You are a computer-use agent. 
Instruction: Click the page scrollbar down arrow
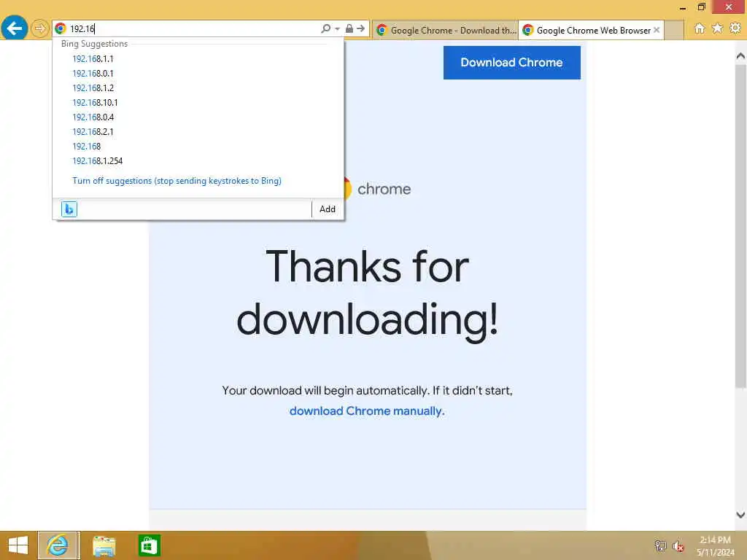coord(740,515)
